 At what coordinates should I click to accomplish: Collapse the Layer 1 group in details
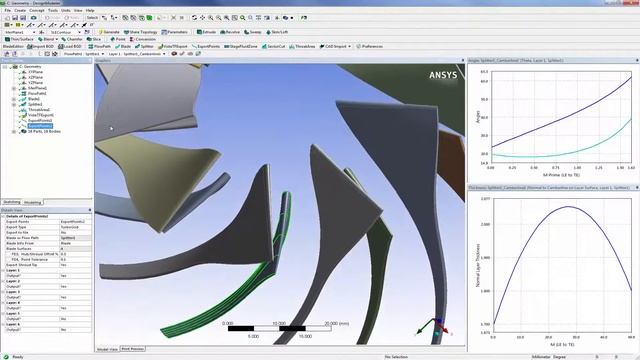3,270
